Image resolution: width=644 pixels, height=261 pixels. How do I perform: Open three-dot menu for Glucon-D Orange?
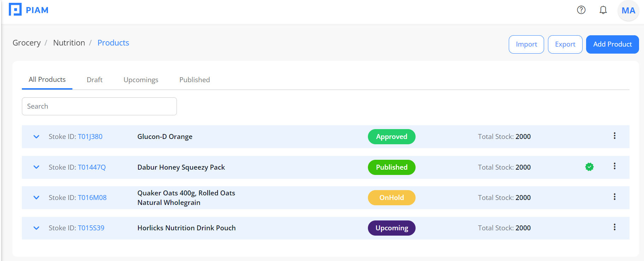coord(614,136)
